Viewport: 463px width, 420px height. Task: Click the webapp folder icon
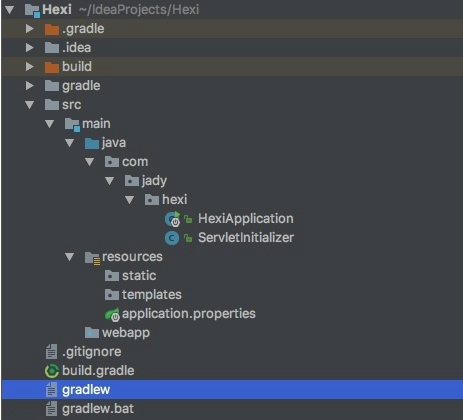[92, 333]
